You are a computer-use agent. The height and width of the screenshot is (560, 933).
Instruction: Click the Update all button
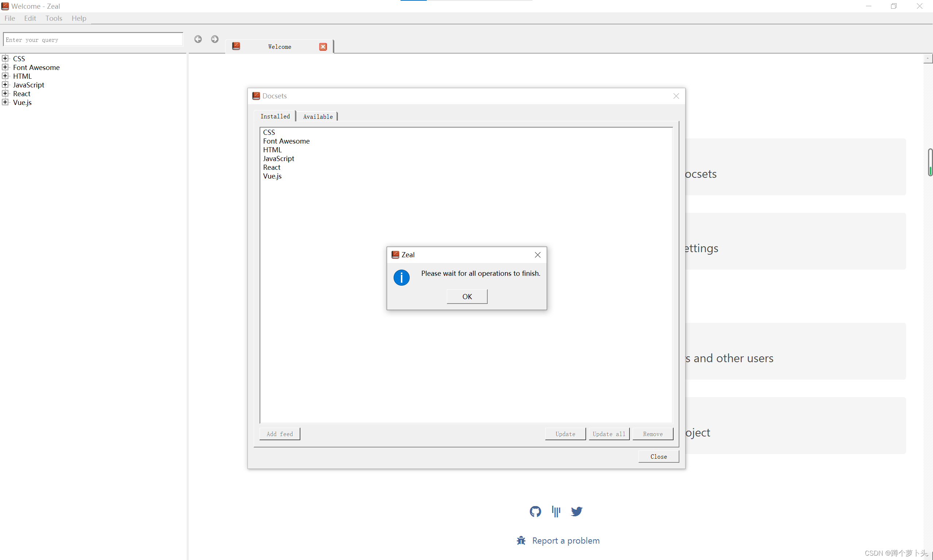(x=609, y=434)
